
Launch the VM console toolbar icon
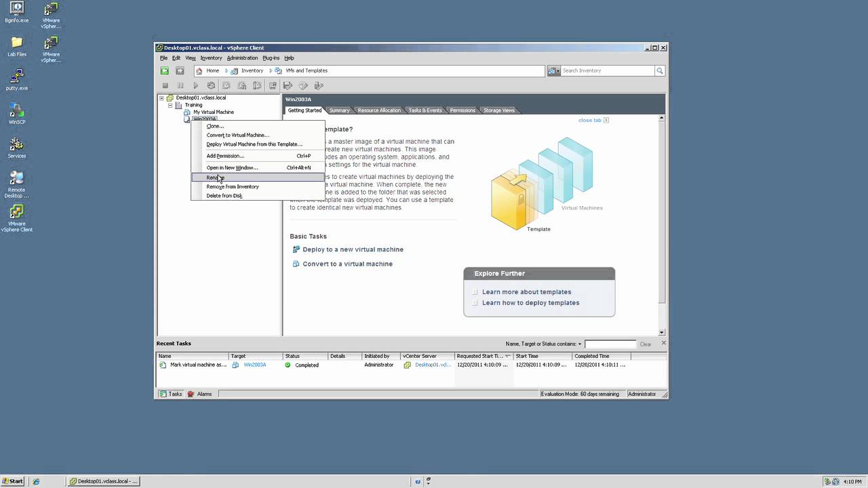(273, 85)
